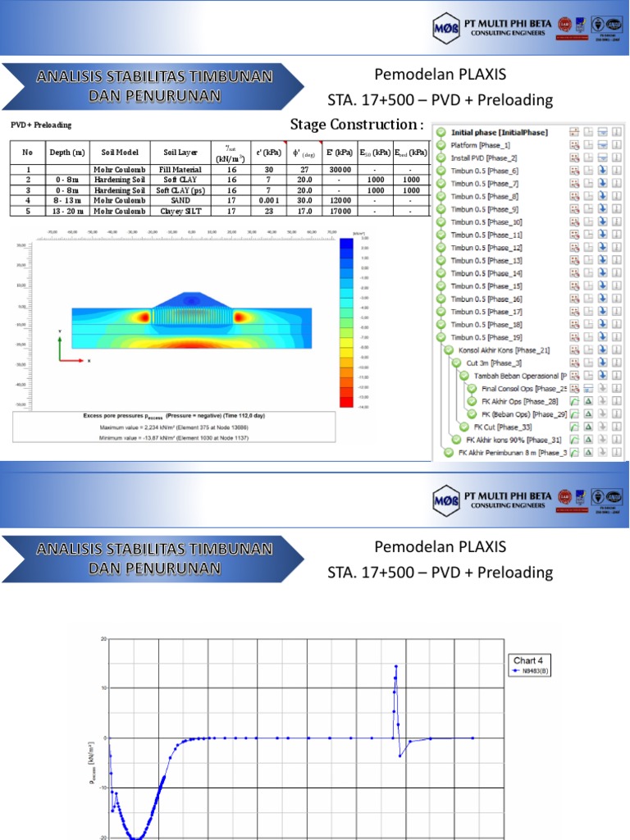630x840 pixels.
Task: Select the Timbun 0.5 [Phase_15] phase
Action: (486, 286)
